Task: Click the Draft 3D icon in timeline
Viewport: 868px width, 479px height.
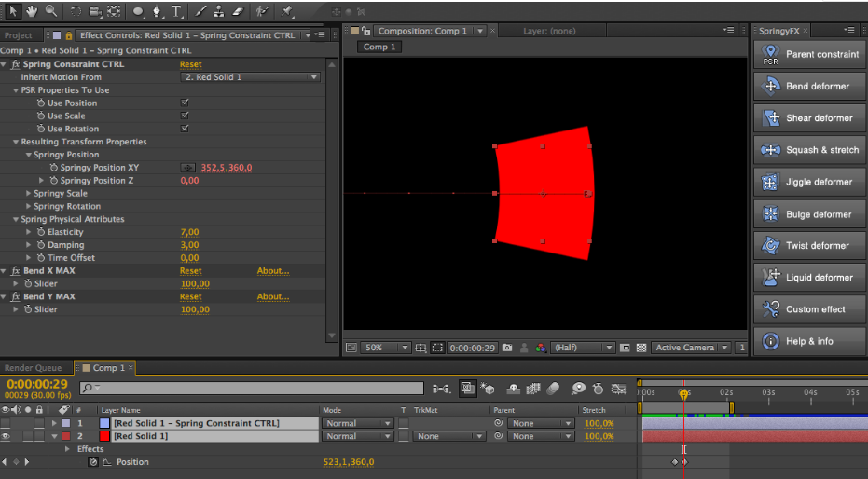Action: (488, 389)
